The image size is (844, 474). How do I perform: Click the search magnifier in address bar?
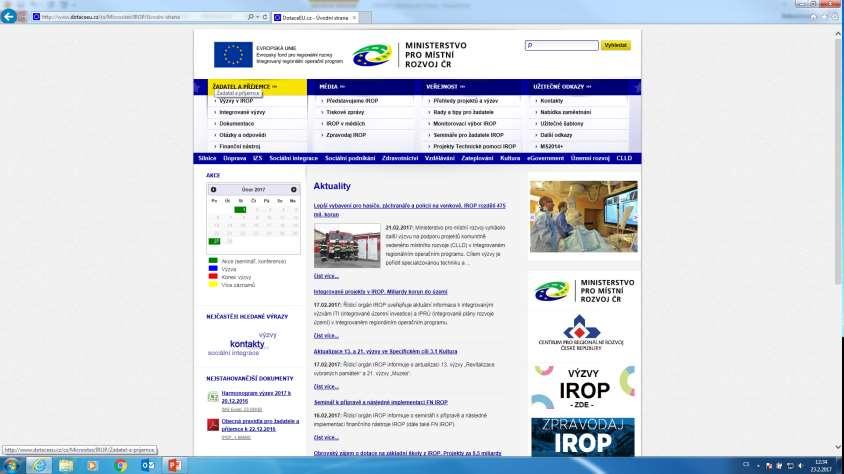pyautogui.click(x=251, y=17)
